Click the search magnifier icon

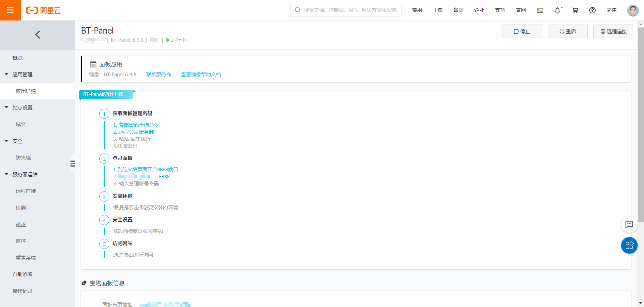click(298, 10)
